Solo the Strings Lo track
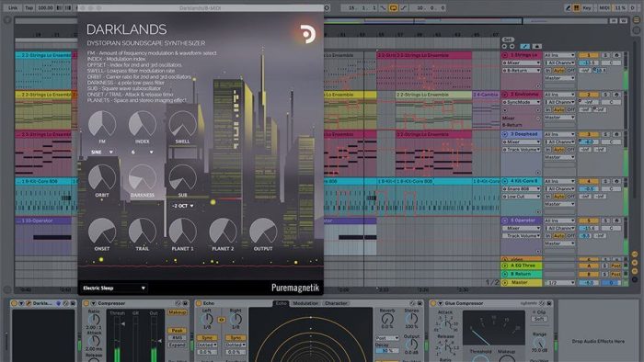 (x=605, y=55)
